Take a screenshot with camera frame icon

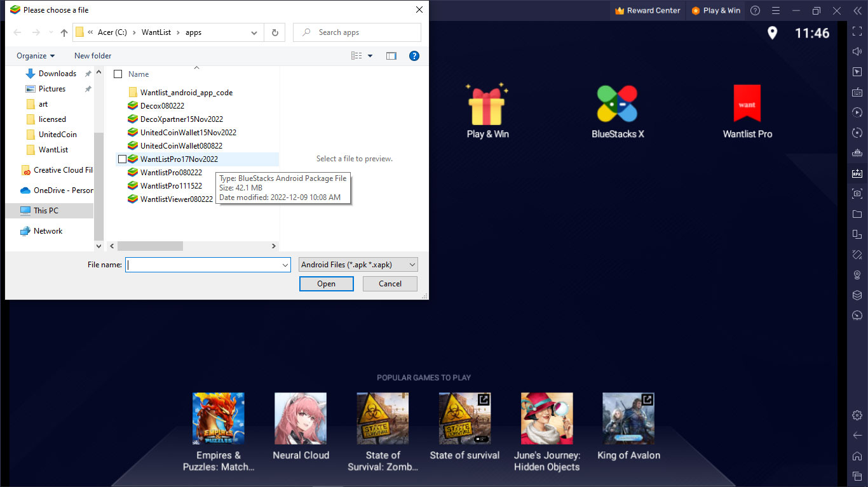tap(857, 194)
